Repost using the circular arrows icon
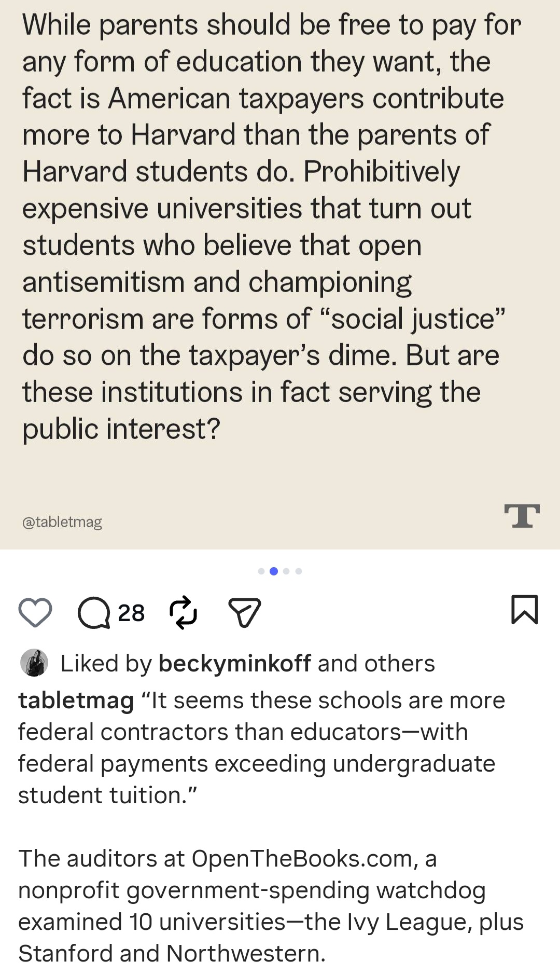The width and height of the screenshot is (560, 975). click(x=184, y=613)
